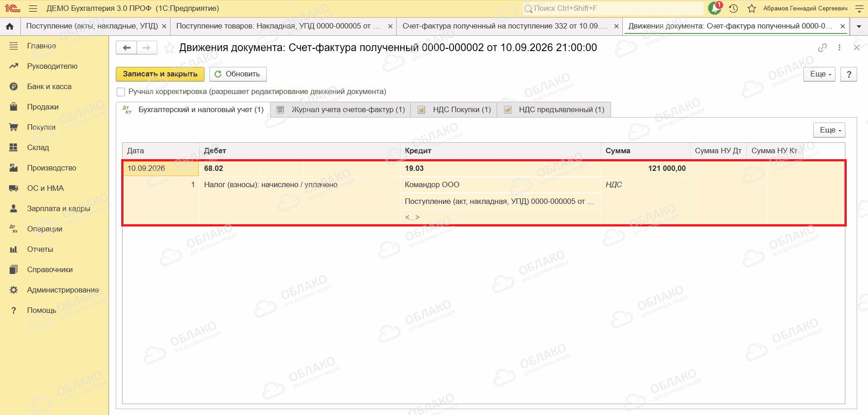
Task: Open the Покупки section in the sidebar
Action: click(x=41, y=127)
